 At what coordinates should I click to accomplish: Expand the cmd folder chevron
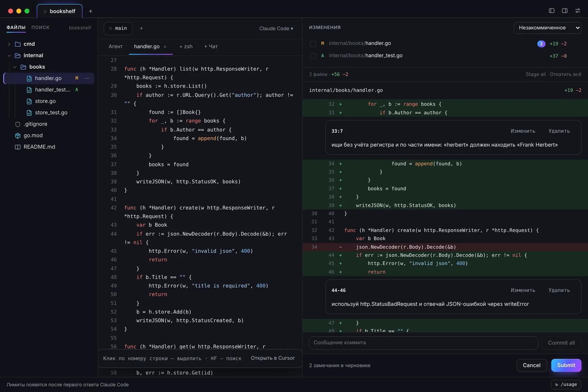tap(9, 44)
